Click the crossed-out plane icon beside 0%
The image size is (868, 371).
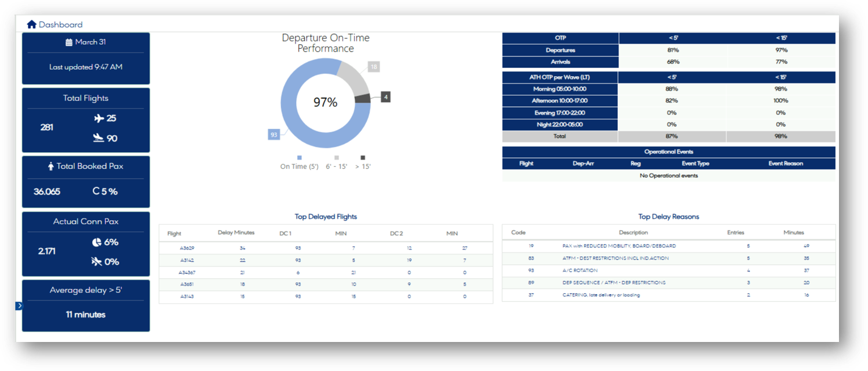pos(96,262)
